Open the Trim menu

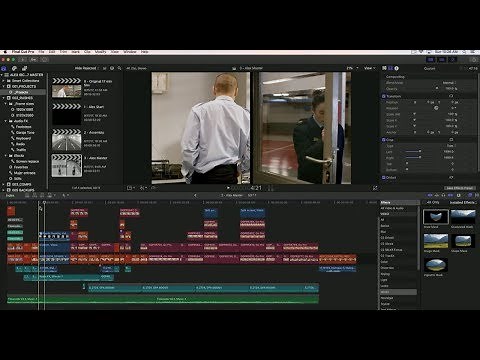63,52
